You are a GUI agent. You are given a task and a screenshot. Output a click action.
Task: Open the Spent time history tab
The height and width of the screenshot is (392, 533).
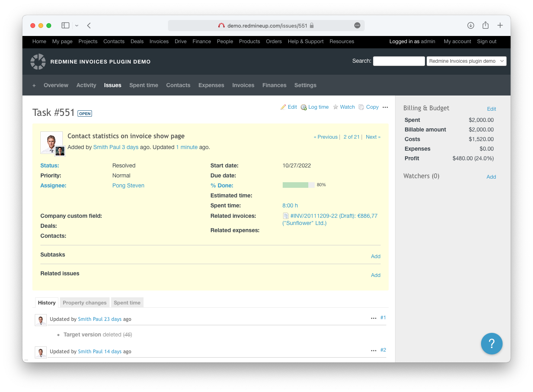[127, 303]
